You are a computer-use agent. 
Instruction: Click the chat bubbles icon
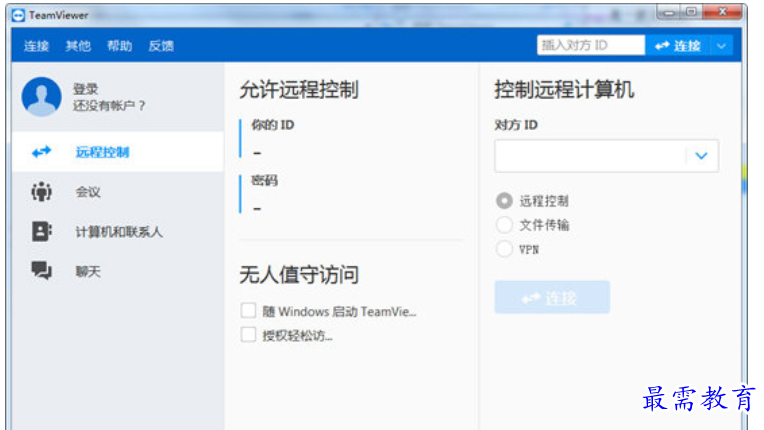[41, 271]
